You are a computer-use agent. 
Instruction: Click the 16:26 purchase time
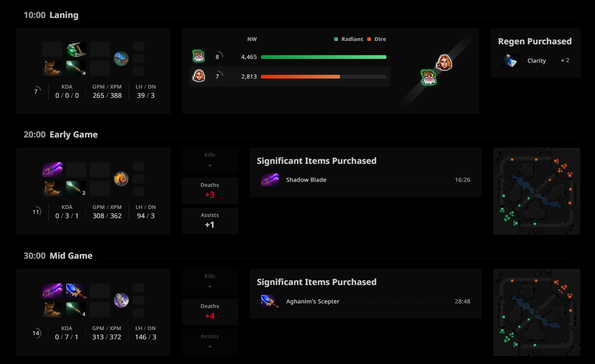[x=462, y=180]
